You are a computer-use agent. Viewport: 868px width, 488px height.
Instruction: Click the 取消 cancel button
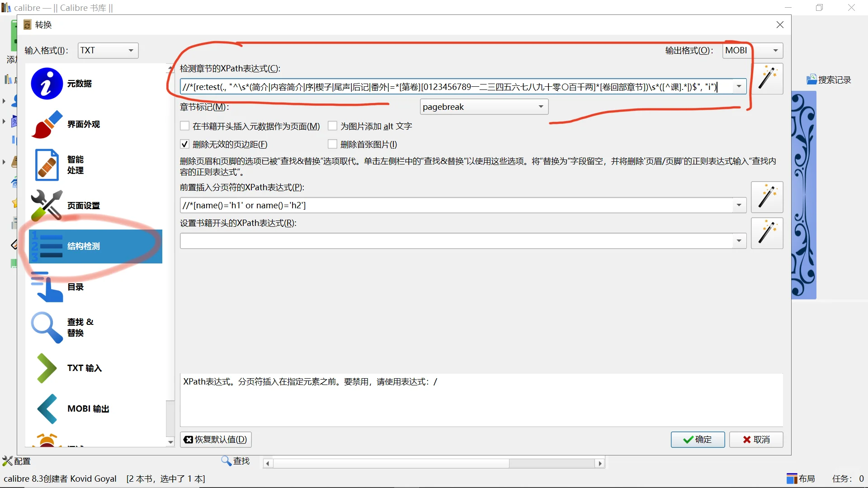click(756, 440)
